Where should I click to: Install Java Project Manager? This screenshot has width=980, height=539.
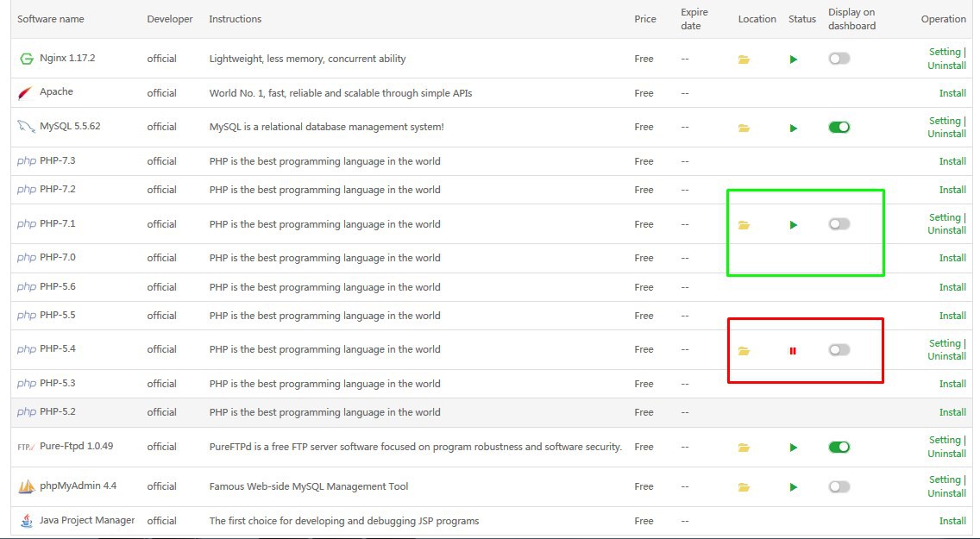952,521
